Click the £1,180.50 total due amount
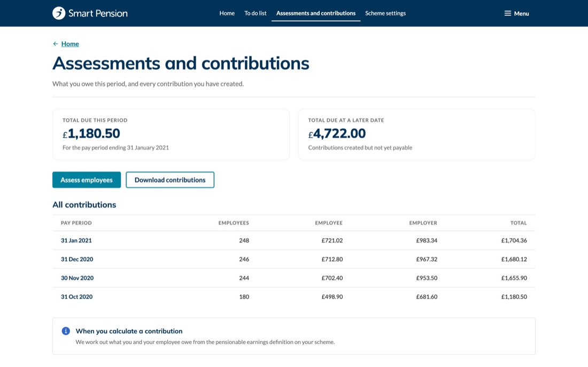This screenshot has height=367, width=588. [x=91, y=134]
